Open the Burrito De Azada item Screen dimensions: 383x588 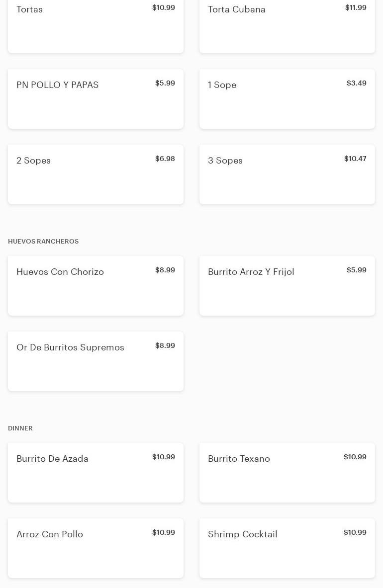click(x=52, y=459)
